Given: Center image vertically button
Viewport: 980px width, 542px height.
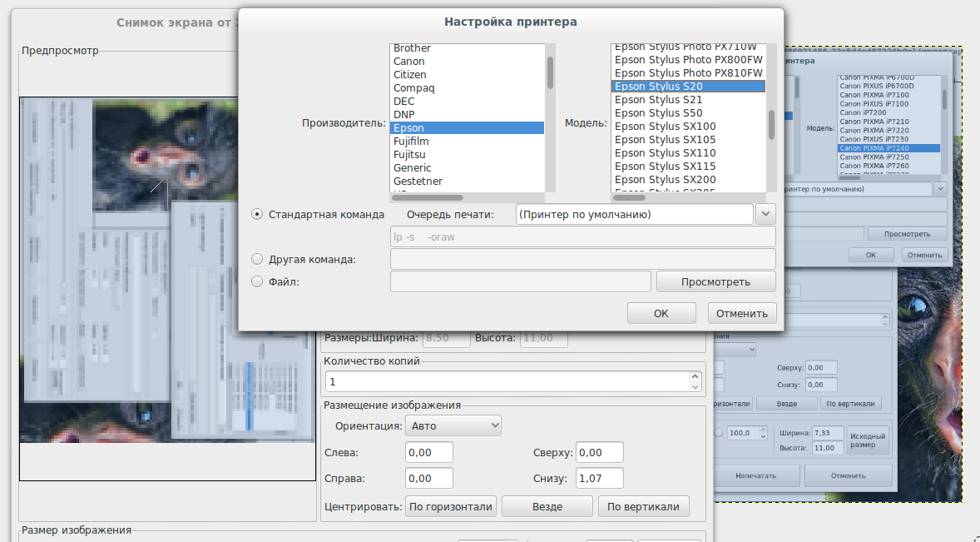Looking at the screenshot, I should click(643, 506).
